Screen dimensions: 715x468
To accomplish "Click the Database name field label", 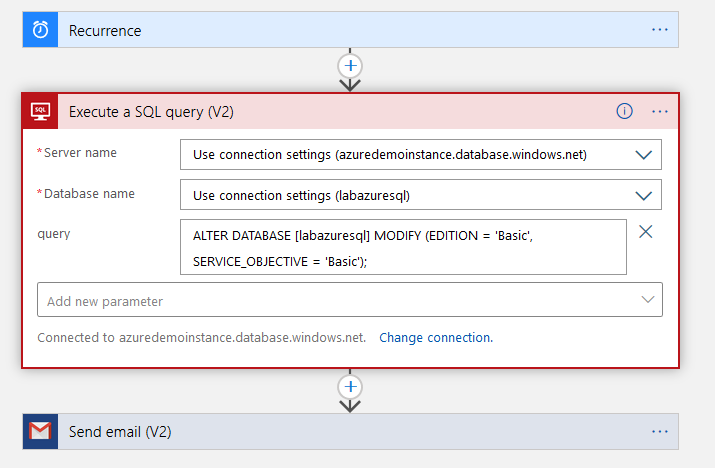I will 88,193.
